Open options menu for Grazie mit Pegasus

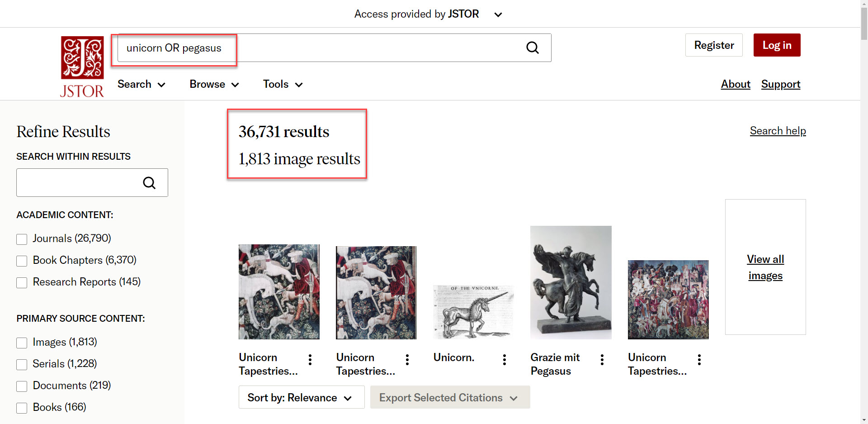pos(602,360)
